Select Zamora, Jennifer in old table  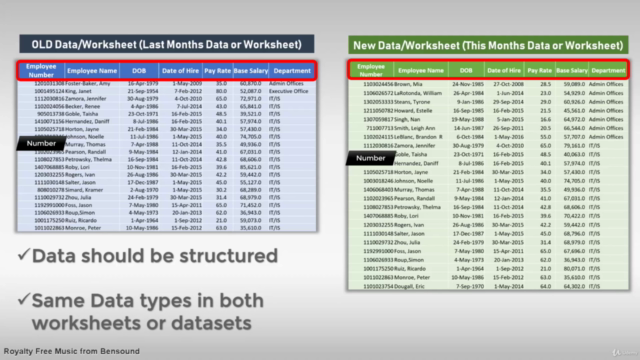pos(86,98)
